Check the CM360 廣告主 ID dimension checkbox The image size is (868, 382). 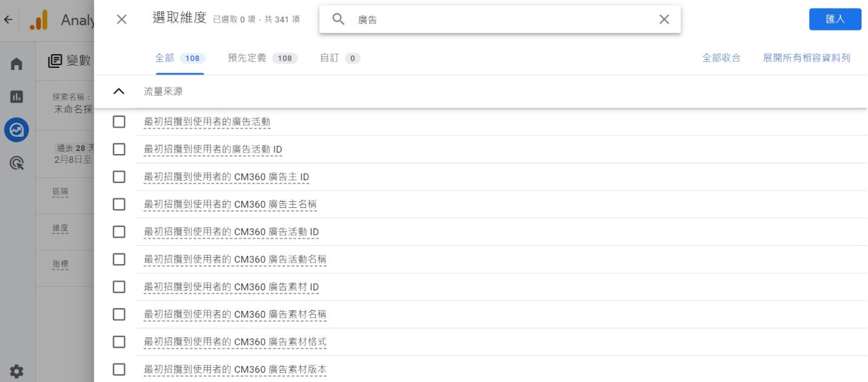[x=119, y=177]
